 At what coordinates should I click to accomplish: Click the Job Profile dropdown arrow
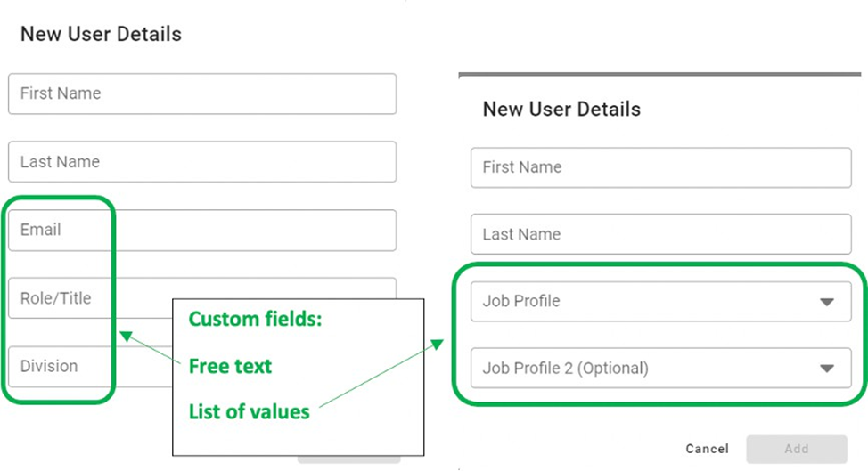(x=826, y=302)
